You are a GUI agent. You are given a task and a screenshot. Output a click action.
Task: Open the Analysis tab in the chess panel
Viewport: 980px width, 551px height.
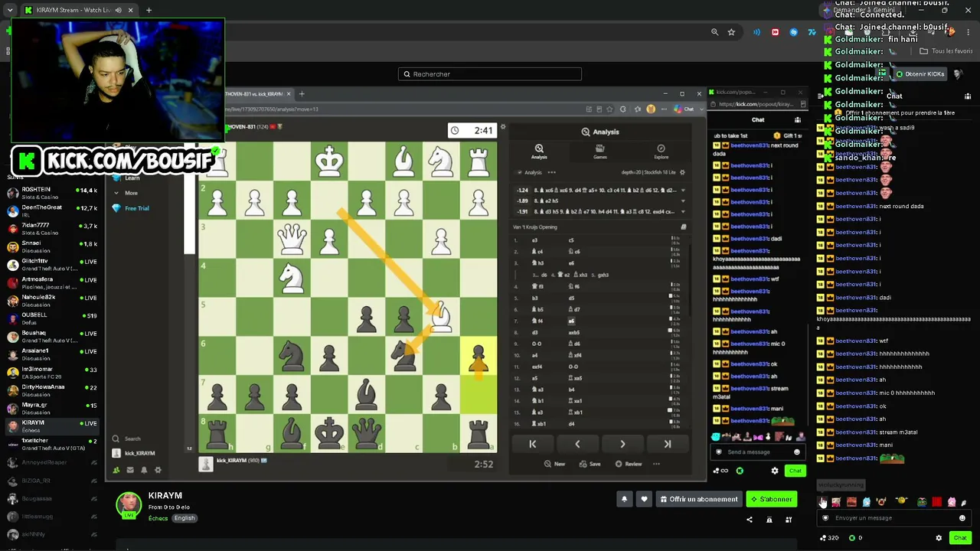point(539,152)
